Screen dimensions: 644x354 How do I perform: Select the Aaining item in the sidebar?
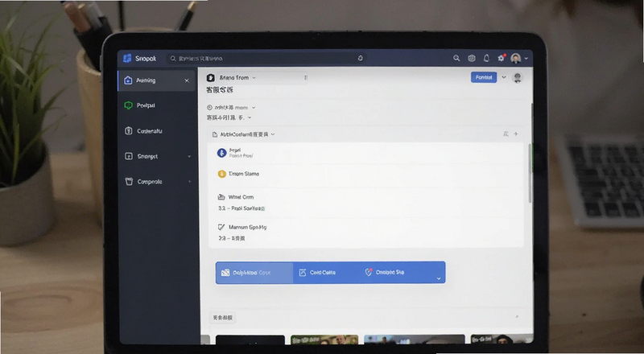click(x=156, y=80)
